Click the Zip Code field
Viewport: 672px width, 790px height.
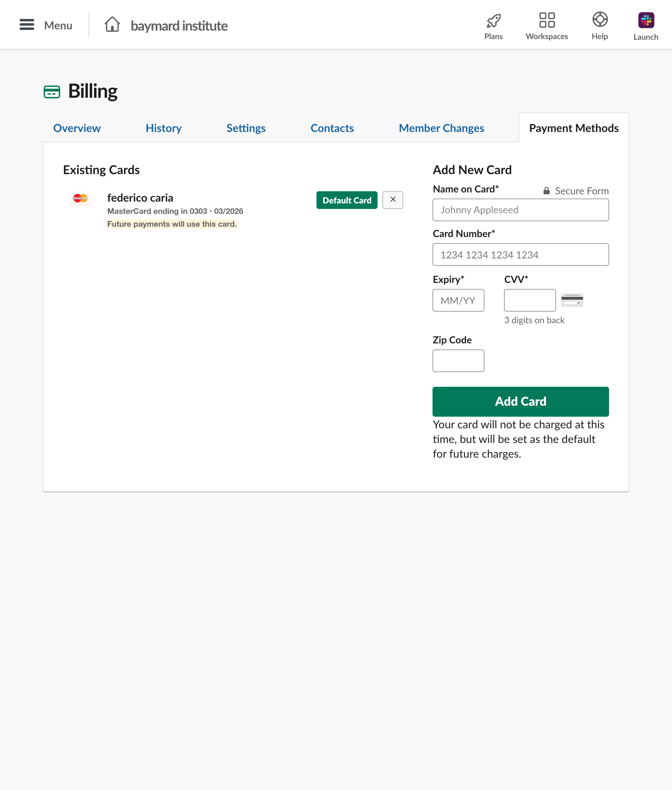pyautogui.click(x=458, y=360)
